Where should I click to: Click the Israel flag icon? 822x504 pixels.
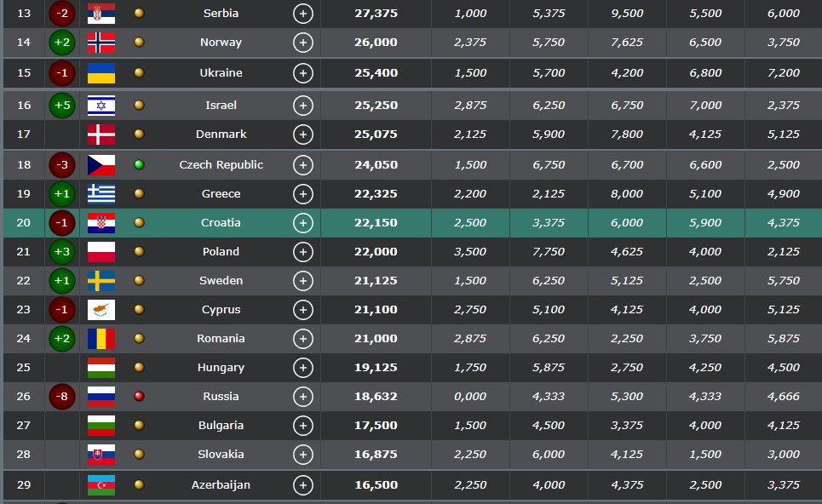click(101, 106)
